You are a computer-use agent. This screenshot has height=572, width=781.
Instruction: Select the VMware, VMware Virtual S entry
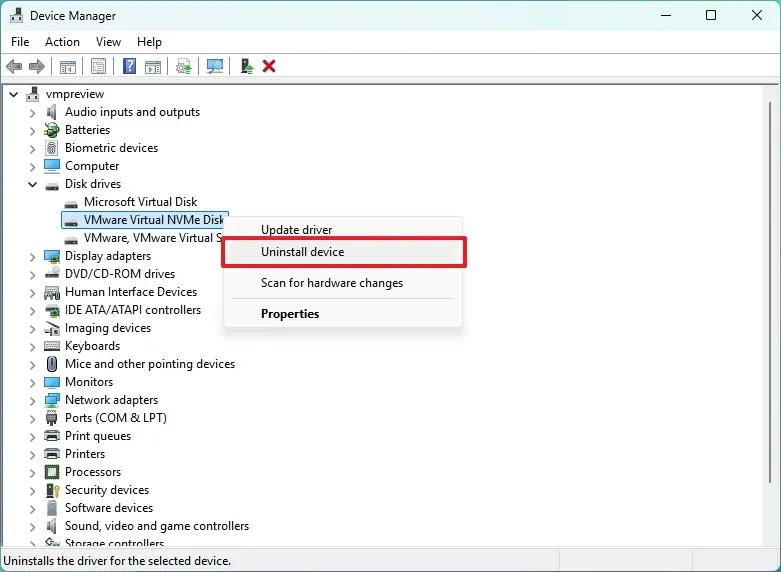152,238
